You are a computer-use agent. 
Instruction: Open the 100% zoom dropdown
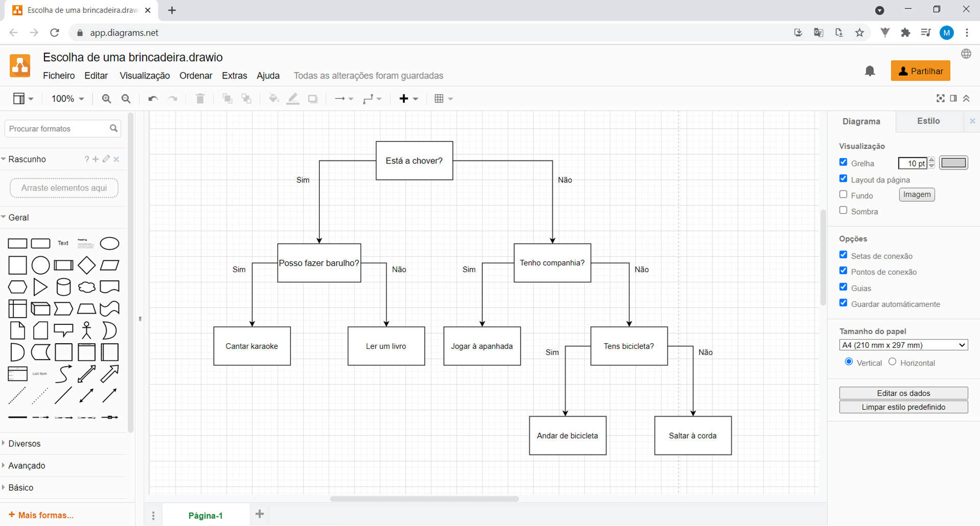coord(67,99)
